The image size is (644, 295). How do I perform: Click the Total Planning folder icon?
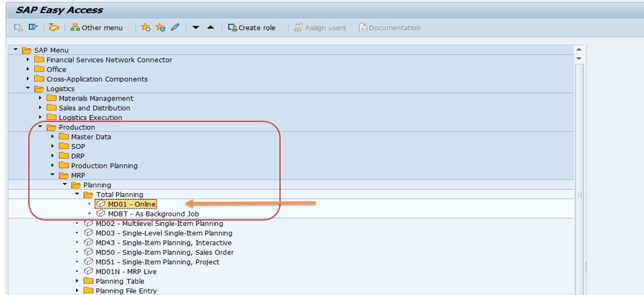coord(88,194)
